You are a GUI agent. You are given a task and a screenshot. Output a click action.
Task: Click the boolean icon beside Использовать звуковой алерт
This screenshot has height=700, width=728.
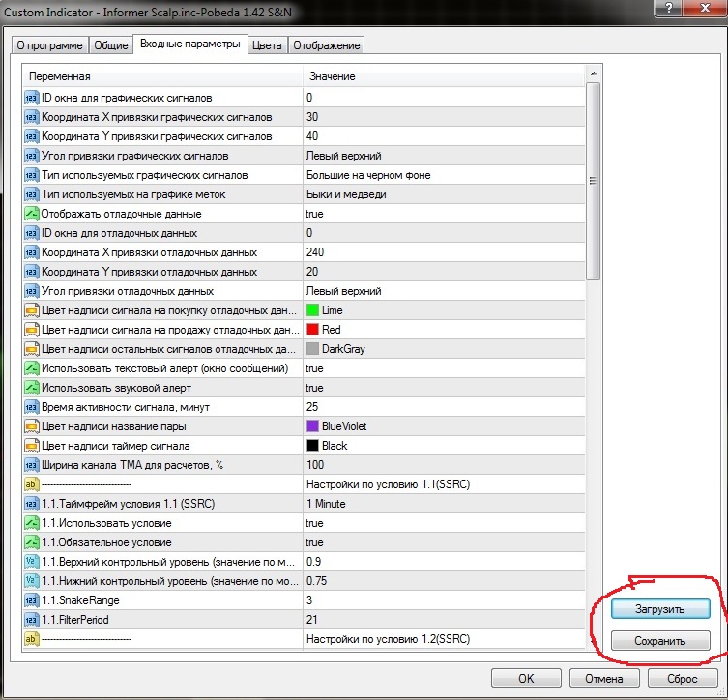point(31,388)
